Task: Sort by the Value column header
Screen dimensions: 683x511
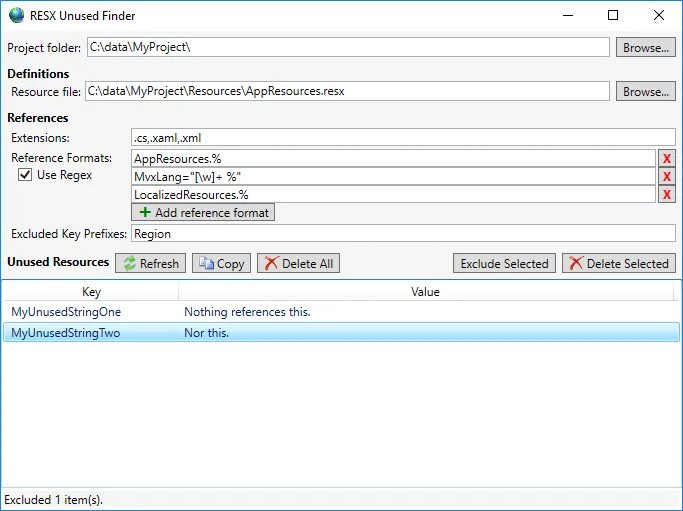Action: pyautogui.click(x=425, y=291)
